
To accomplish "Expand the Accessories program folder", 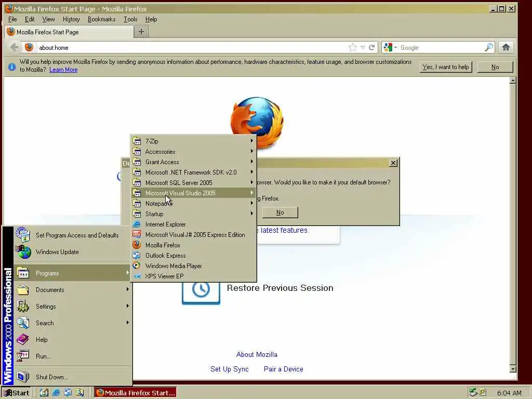I will (193, 152).
